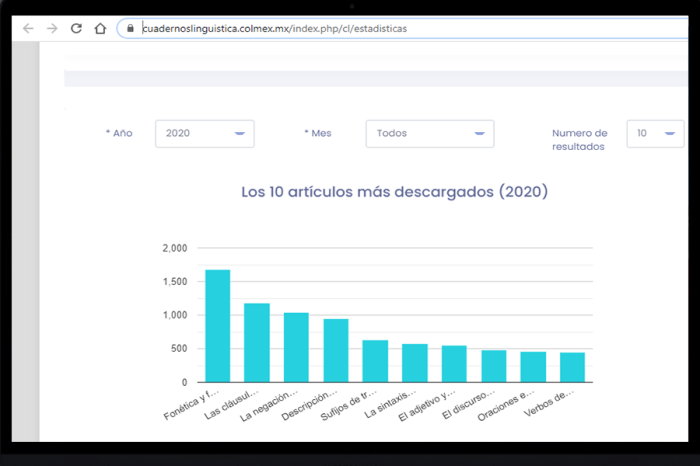The width and height of the screenshot is (700, 466).
Task: Click the La negación… chart bar
Action: pyautogui.click(x=296, y=347)
